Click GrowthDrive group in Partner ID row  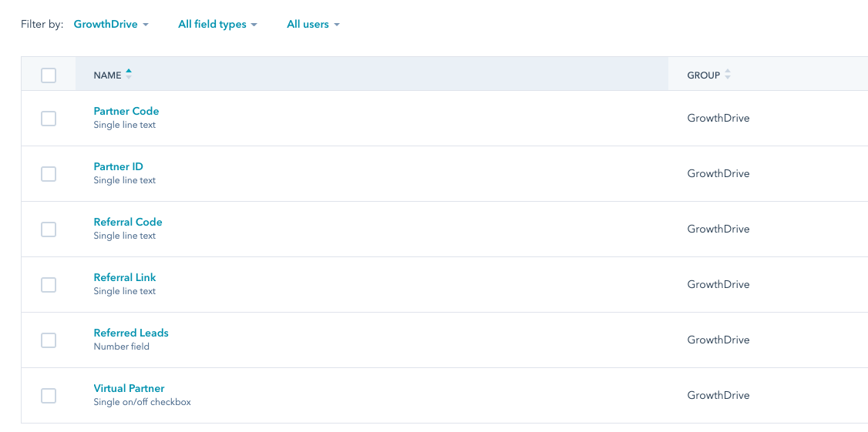click(x=718, y=173)
